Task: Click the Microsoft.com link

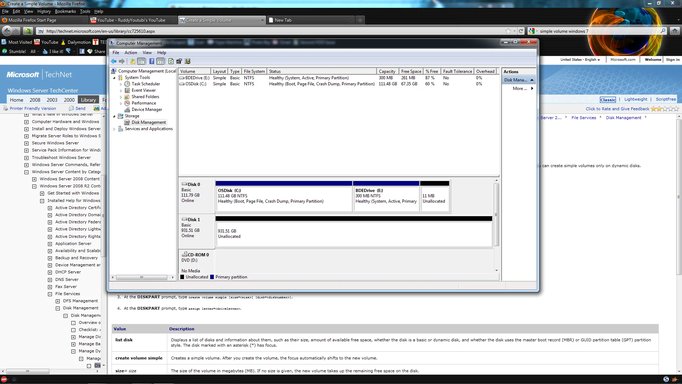Action: click(623, 59)
